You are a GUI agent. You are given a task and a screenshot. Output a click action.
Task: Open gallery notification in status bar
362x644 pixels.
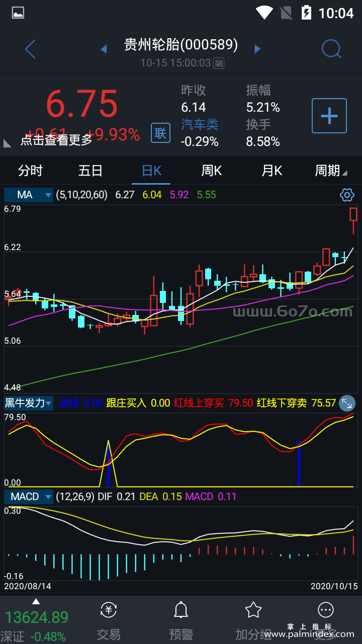tap(18, 13)
